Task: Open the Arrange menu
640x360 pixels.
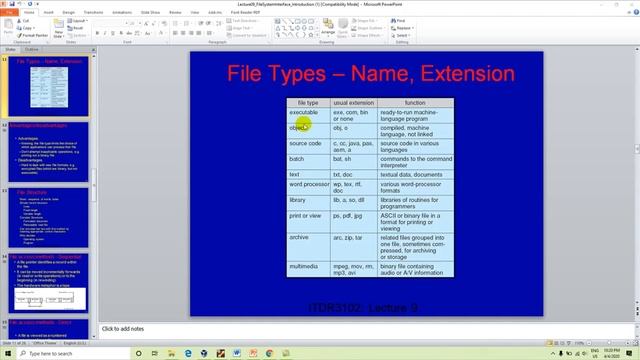Action: [328, 28]
